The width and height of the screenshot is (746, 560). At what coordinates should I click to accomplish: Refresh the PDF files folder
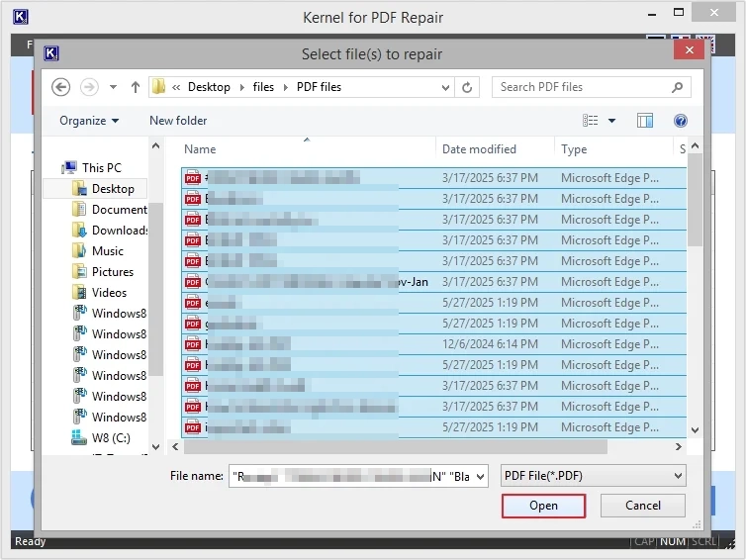(x=467, y=87)
